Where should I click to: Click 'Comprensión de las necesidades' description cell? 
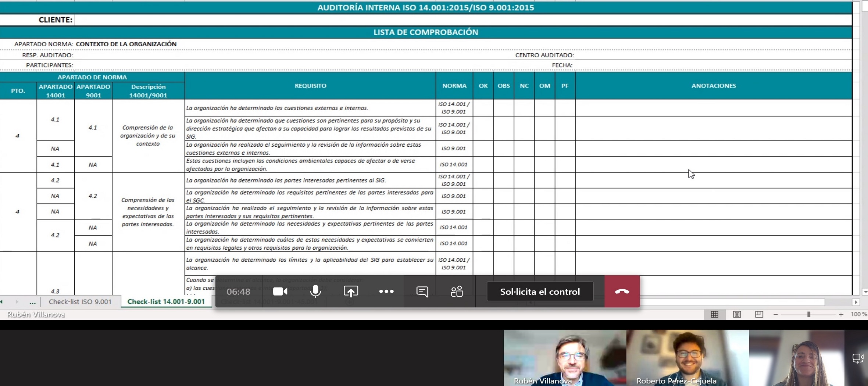(x=148, y=212)
